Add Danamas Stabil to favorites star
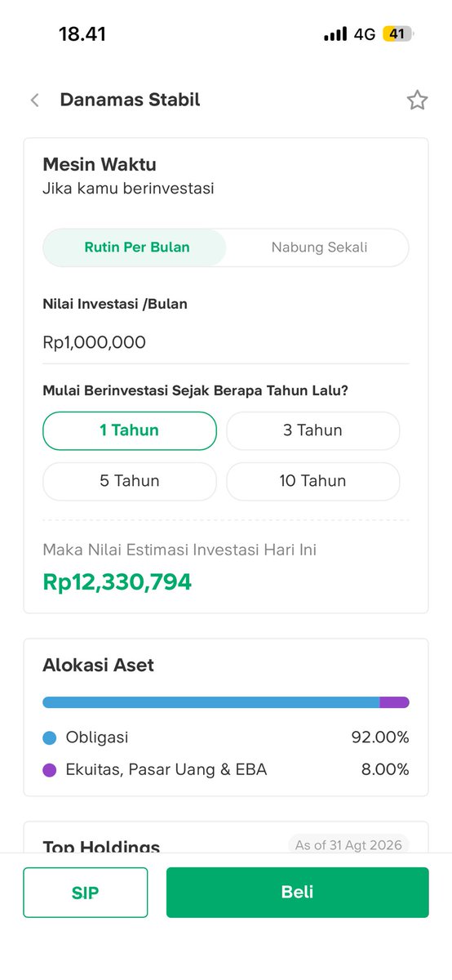The width and height of the screenshot is (452, 980). click(417, 100)
